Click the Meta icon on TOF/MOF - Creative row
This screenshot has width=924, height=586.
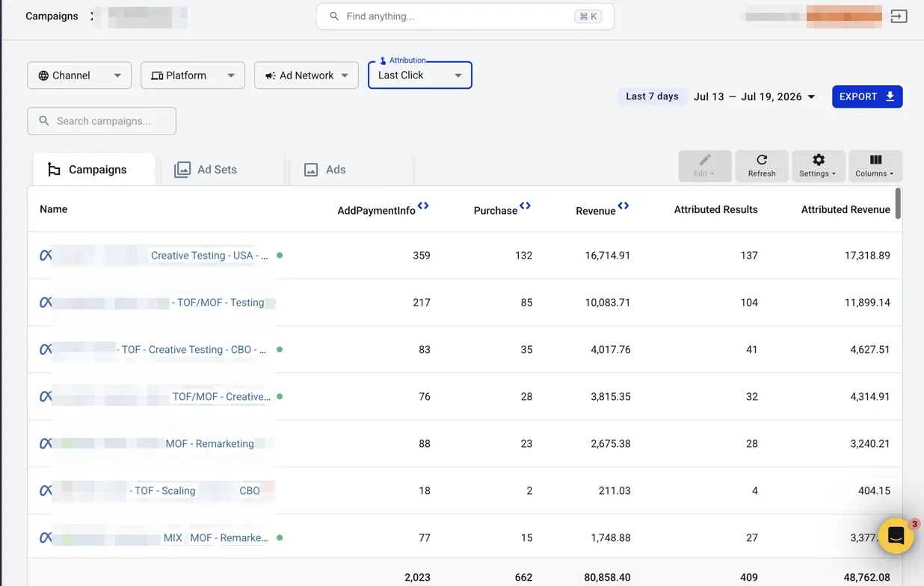[46, 397]
